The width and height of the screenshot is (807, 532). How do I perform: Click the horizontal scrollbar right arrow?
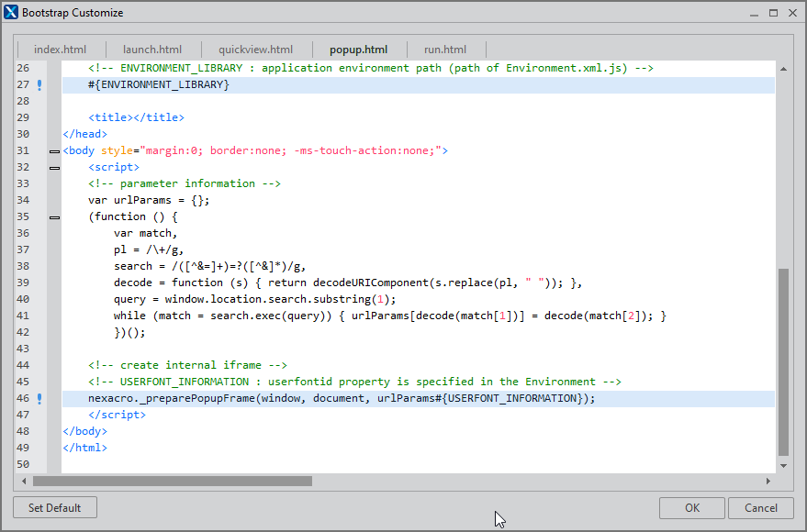pos(768,481)
